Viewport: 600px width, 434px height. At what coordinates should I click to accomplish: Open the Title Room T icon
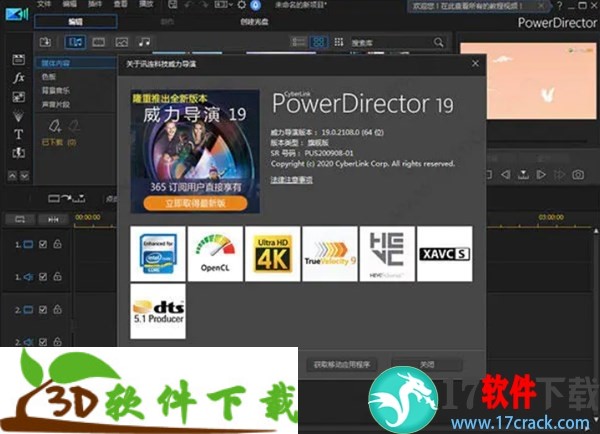pos(18,134)
